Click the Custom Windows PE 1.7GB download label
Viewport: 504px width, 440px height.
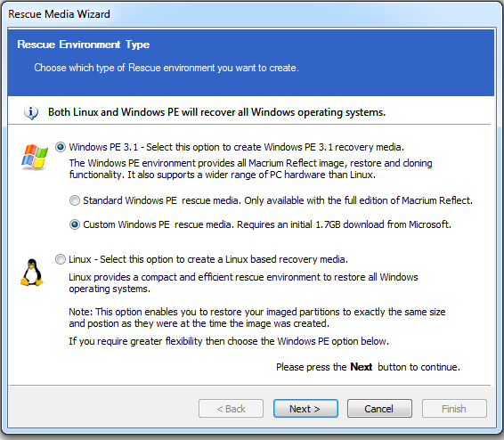pyautogui.click(x=267, y=224)
